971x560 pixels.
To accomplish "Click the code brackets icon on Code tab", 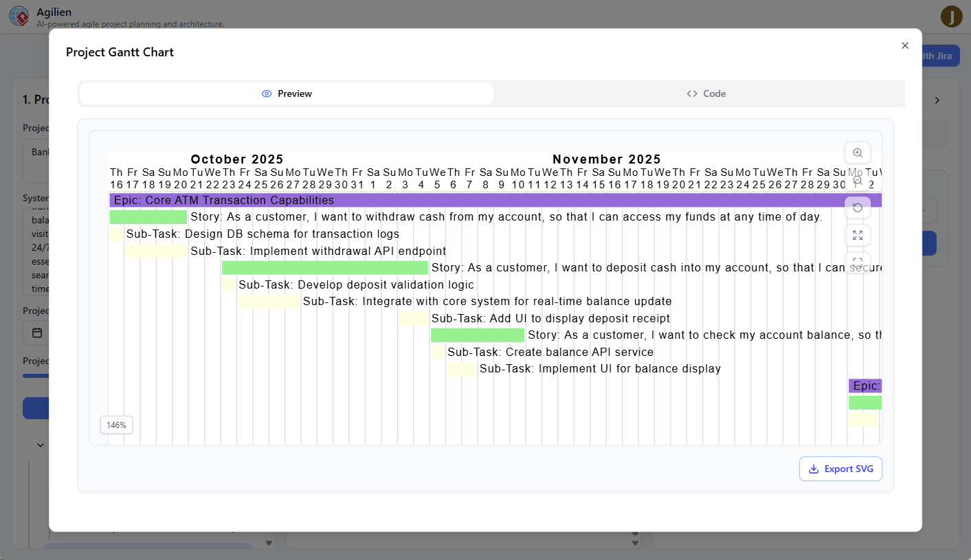I will [691, 93].
